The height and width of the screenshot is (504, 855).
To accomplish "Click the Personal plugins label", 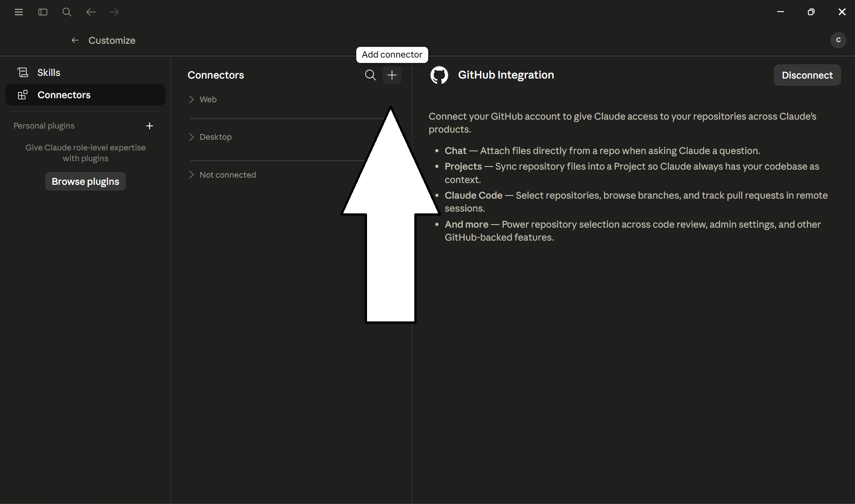I will point(44,126).
